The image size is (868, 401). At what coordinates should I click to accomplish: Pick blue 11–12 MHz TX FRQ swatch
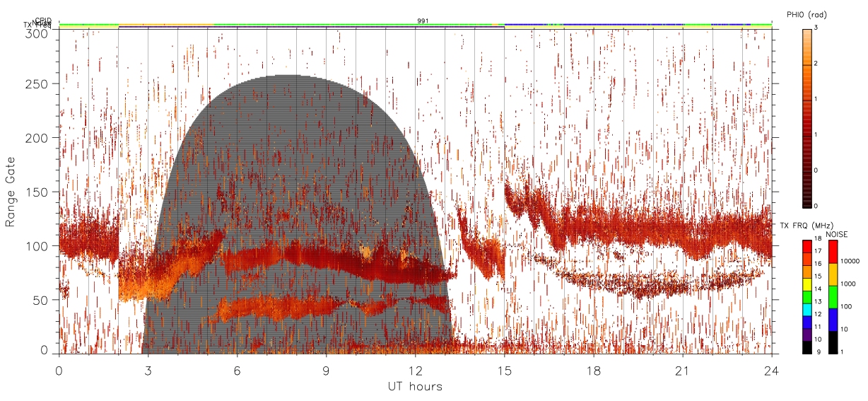tap(807, 322)
